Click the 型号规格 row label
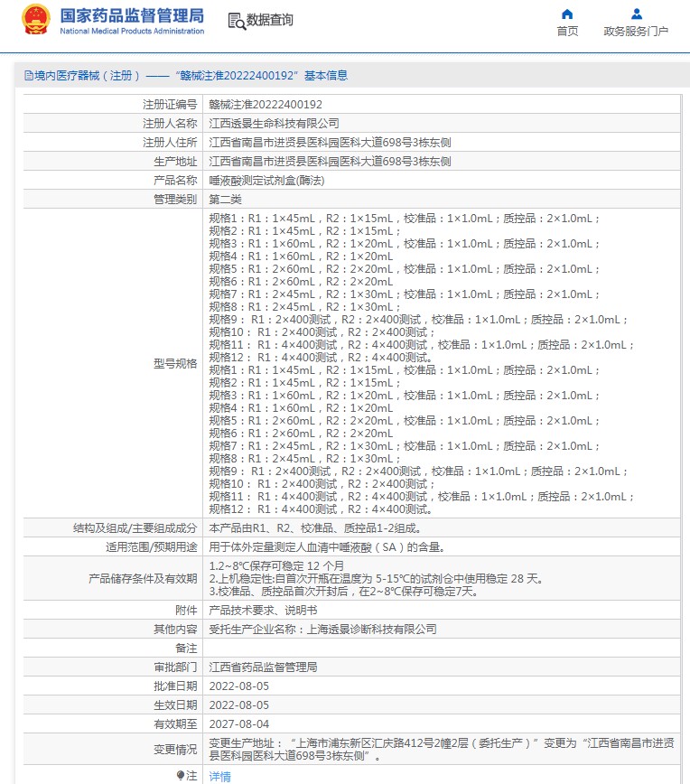The width and height of the screenshot is (690, 784). 175,363
